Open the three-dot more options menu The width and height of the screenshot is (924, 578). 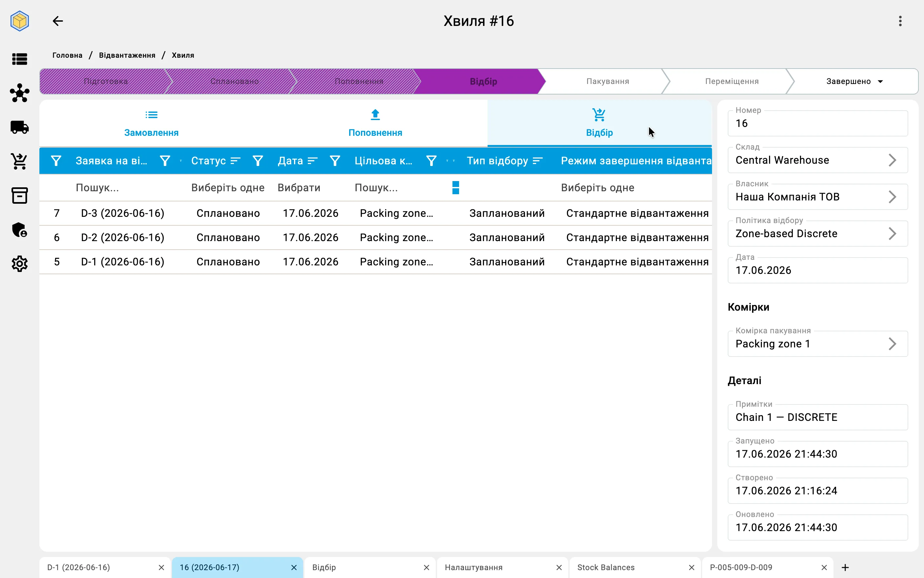[900, 21]
